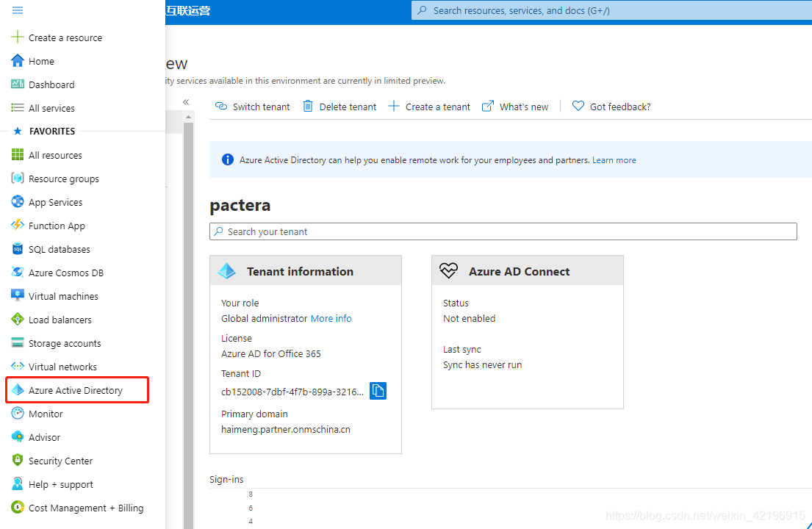Collapse the side panel with the double chevron
Image resolution: width=812 pixels, height=529 pixels.
186,102
